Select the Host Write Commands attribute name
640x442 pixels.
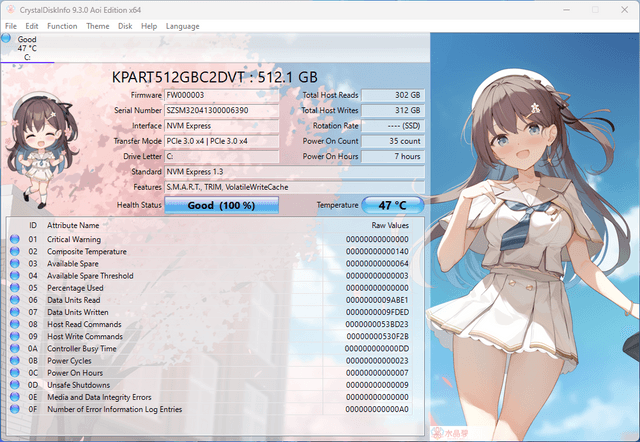pos(85,337)
